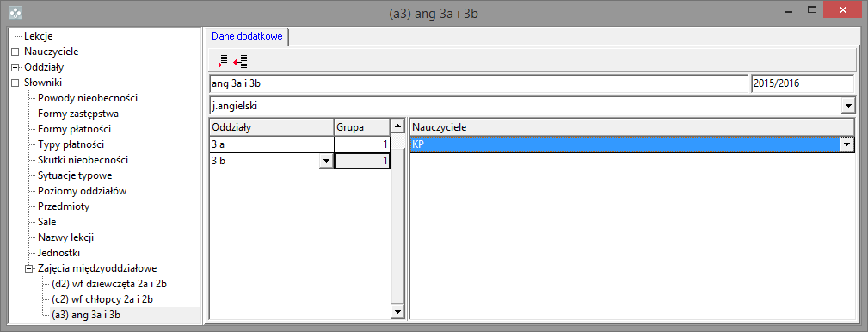Click the Oddziały column header

pos(271,127)
